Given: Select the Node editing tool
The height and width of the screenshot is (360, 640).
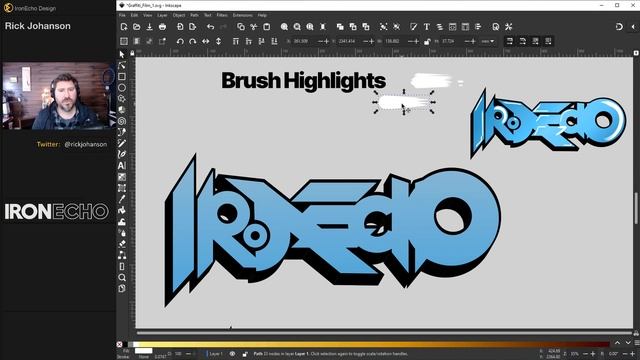Looking at the screenshot, I should (x=122, y=65).
